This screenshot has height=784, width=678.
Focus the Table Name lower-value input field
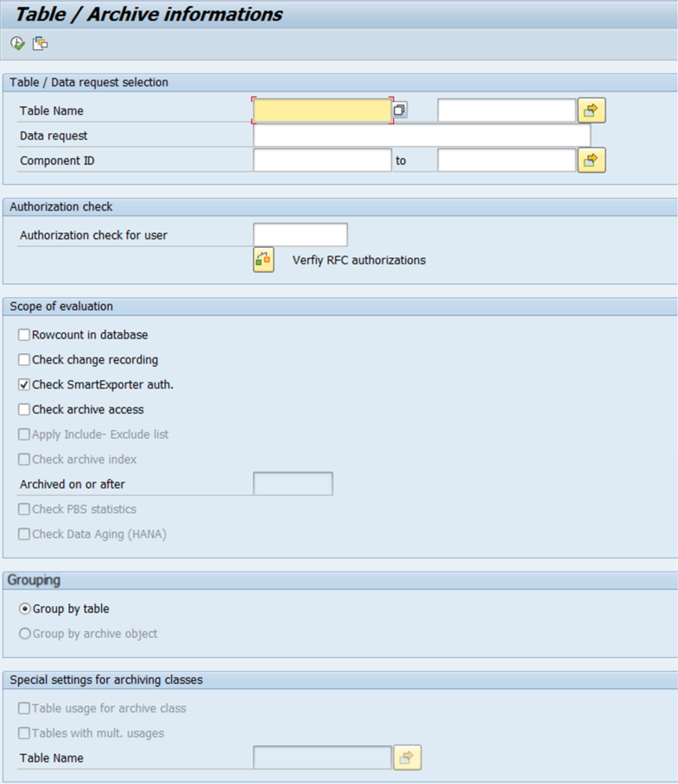point(322,111)
